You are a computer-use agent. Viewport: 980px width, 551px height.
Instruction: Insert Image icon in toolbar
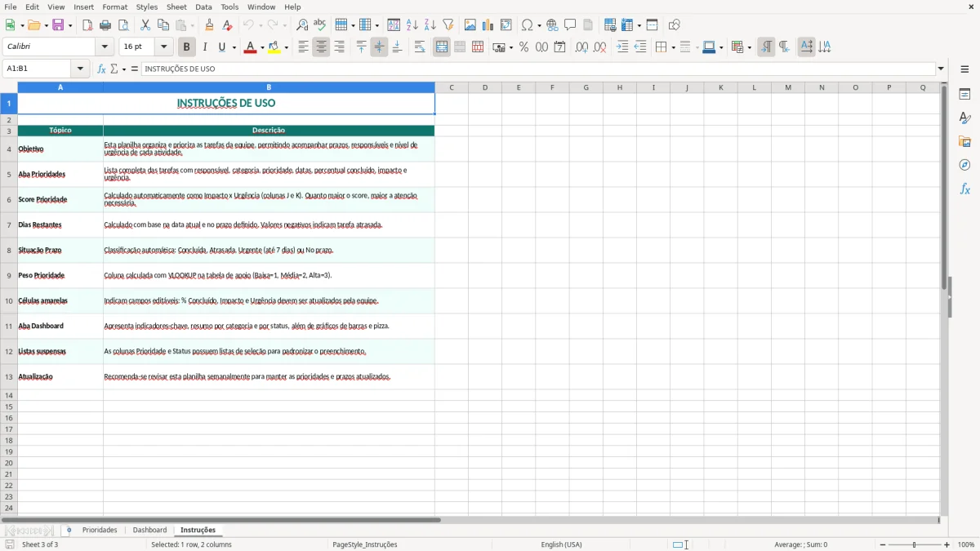470,25
